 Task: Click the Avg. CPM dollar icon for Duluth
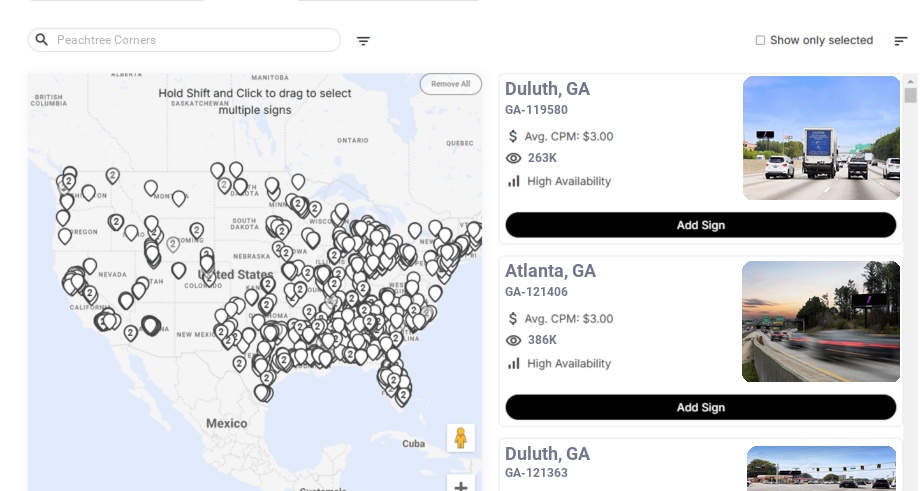pyautogui.click(x=513, y=136)
